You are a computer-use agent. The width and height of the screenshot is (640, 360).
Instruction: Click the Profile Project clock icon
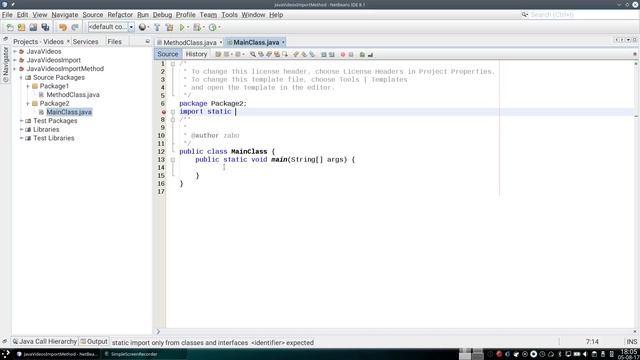pos(212,27)
